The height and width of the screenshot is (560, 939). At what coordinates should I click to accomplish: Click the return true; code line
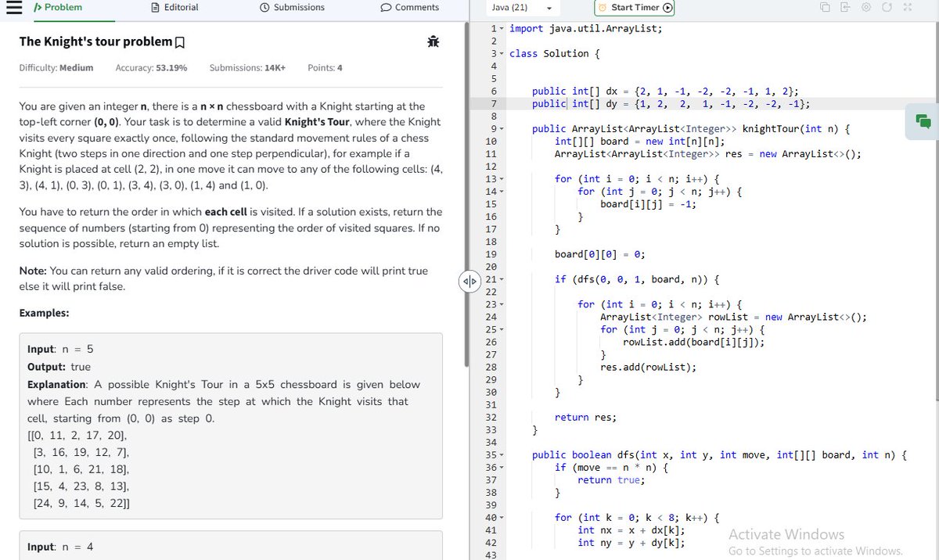point(610,479)
